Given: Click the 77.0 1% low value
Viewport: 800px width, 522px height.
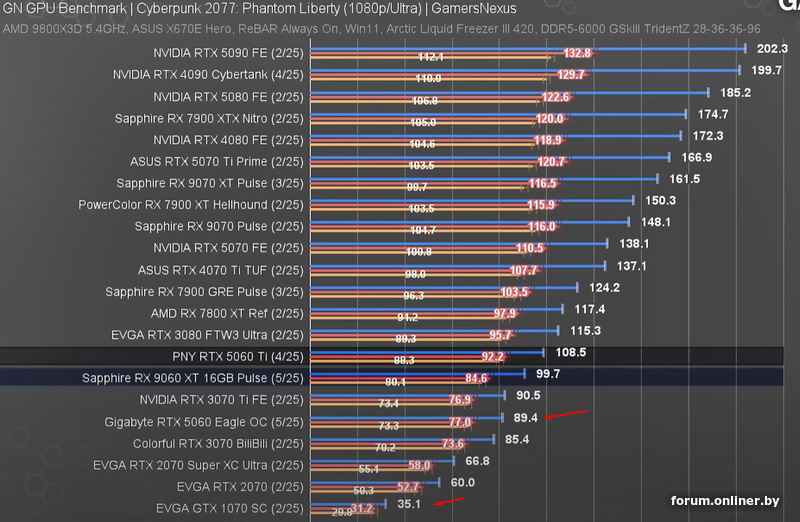Looking at the screenshot, I should click(460, 422).
